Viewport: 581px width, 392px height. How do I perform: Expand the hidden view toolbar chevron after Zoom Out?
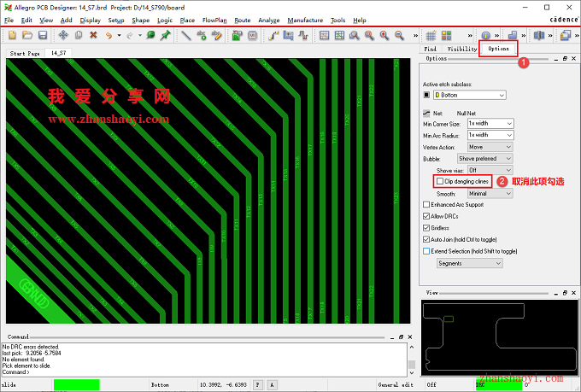[415, 36]
